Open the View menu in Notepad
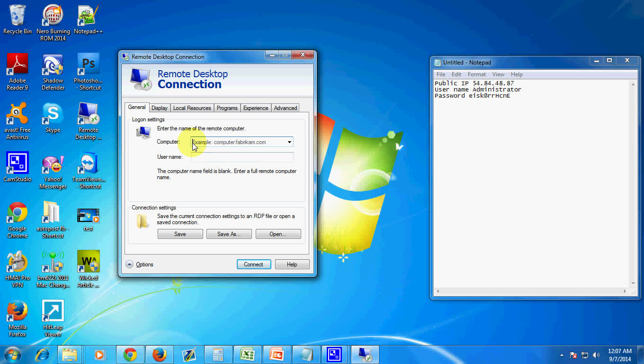 click(x=498, y=74)
